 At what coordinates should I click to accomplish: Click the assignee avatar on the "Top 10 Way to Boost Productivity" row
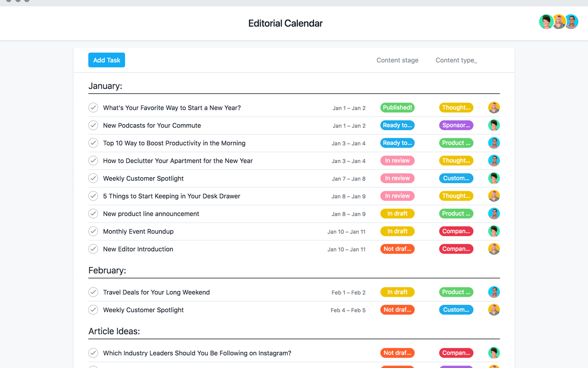494,143
